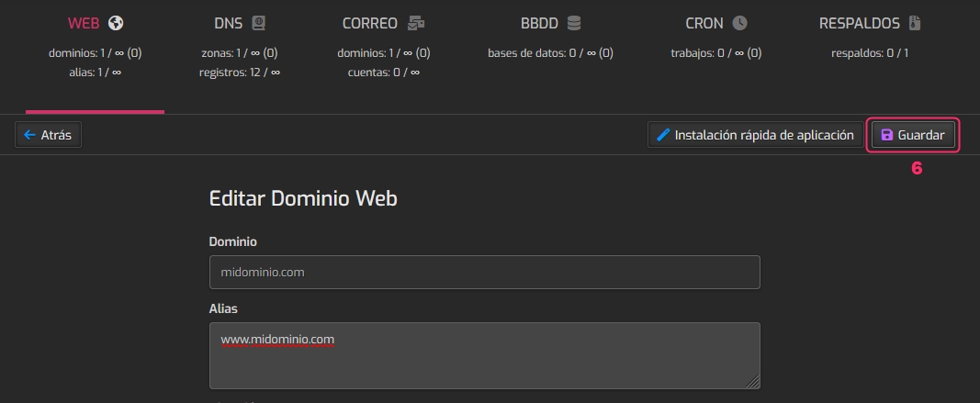Screen dimensions: 980x403
Task: Click the globe icon beside WEB
Action: tap(115, 23)
